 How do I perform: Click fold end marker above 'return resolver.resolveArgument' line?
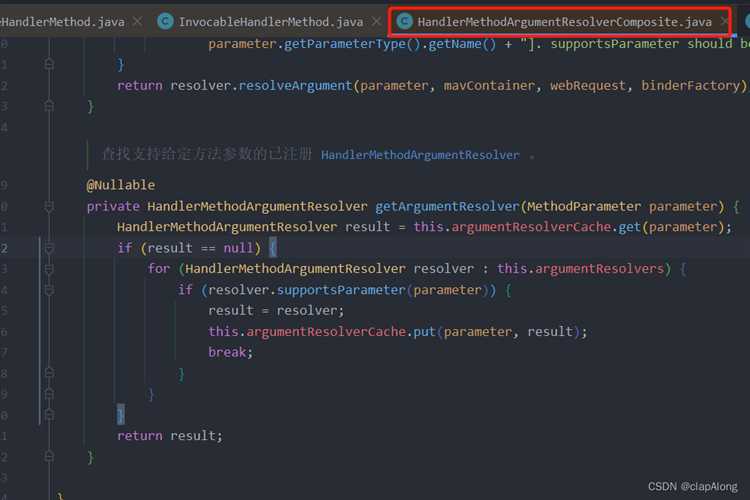(49, 64)
